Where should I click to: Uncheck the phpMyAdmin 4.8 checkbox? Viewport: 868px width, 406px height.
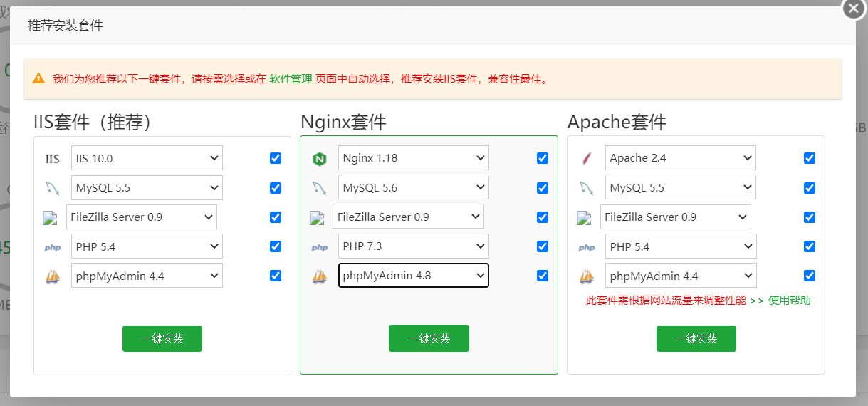543,276
